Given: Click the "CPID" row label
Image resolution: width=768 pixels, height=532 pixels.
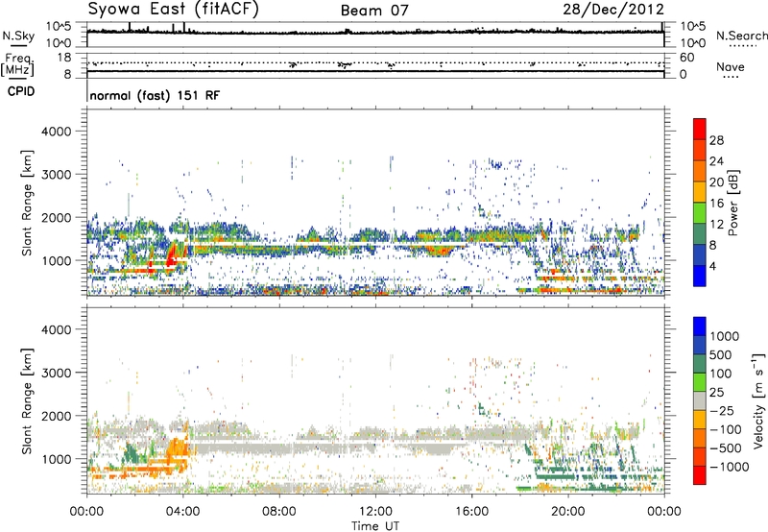Looking at the screenshot, I should 21,91.
